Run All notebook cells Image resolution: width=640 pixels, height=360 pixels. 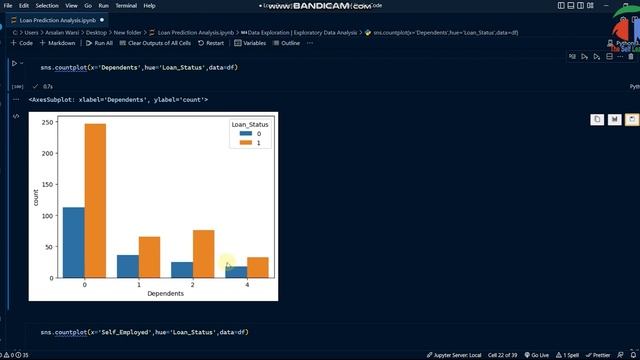pos(99,43)
